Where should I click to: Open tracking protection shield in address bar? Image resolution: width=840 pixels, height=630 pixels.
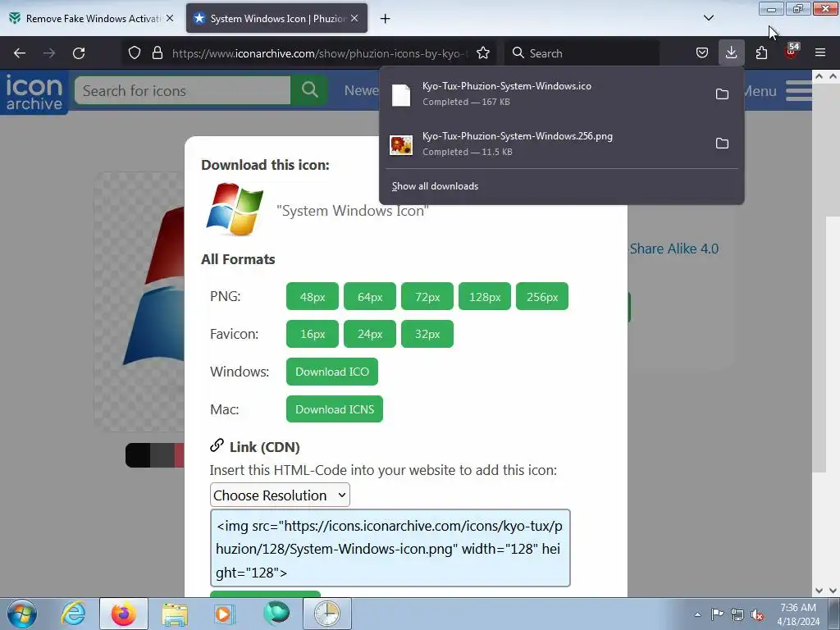(x=135, y=53)
